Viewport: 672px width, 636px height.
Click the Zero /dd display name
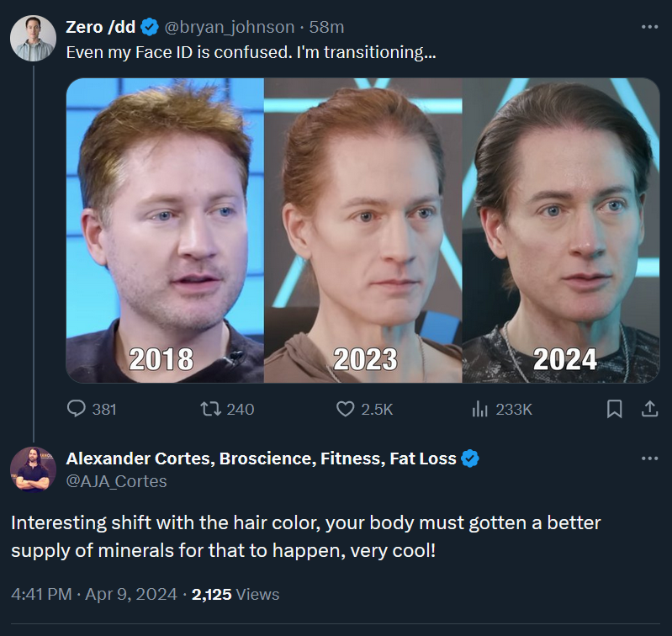coord(101,27)
